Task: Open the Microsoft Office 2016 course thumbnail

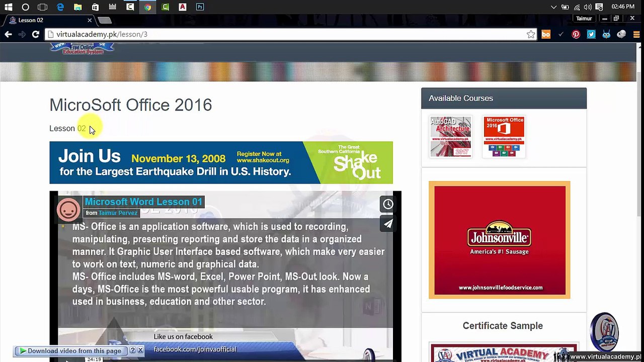Action: (504, 137)
